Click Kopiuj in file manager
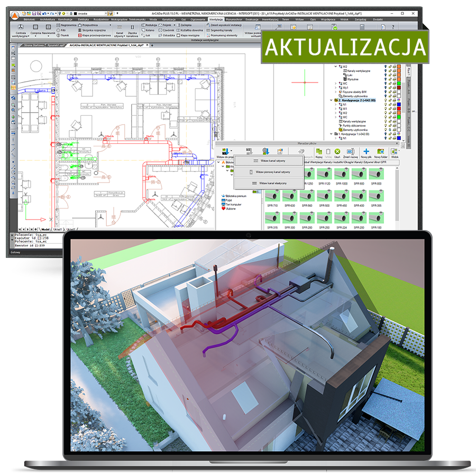The width and height of the screenshot is (476, 476). pos(319,153)
